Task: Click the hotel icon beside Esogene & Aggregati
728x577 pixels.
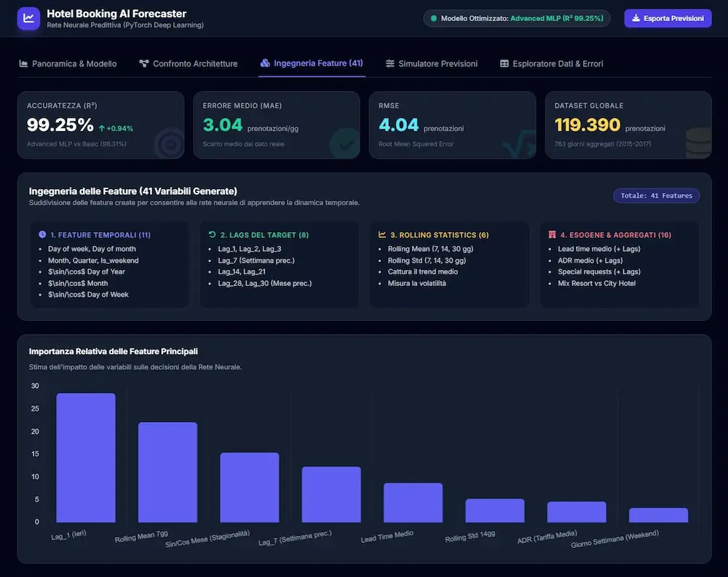Action: (552, 235)
